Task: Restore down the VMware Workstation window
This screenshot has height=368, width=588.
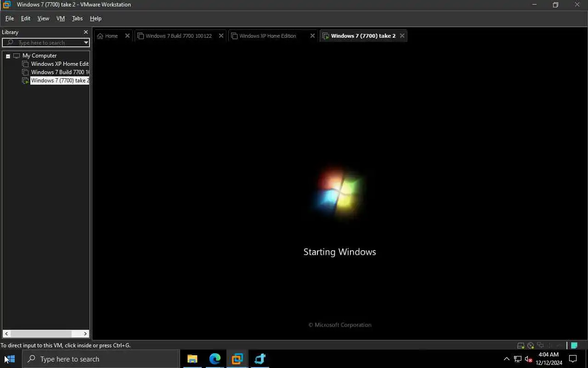Action: click(555, 5)
